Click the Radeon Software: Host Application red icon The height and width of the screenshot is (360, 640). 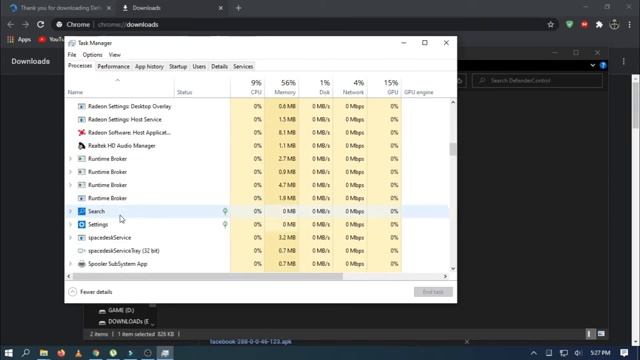[82, 133]
